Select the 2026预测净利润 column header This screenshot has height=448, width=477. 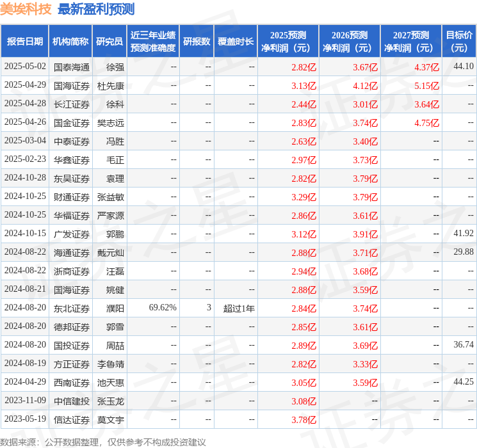[350, 42]
